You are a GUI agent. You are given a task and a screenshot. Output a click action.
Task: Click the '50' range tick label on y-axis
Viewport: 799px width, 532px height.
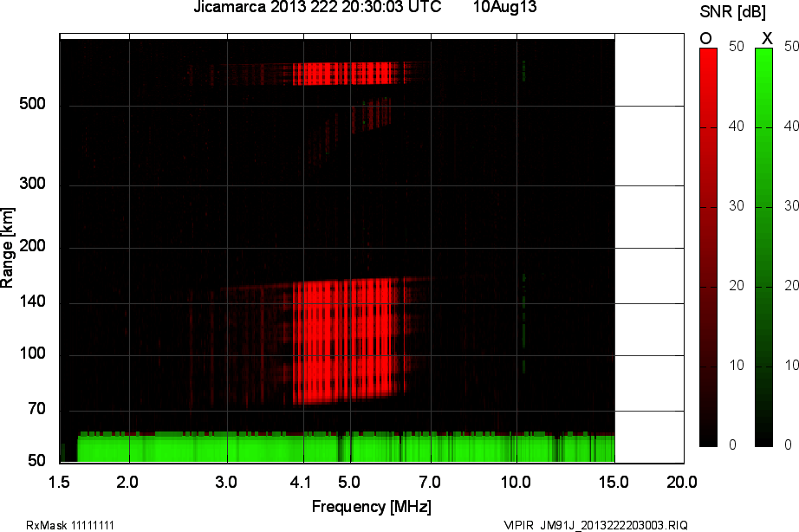(x=36, y=461)
